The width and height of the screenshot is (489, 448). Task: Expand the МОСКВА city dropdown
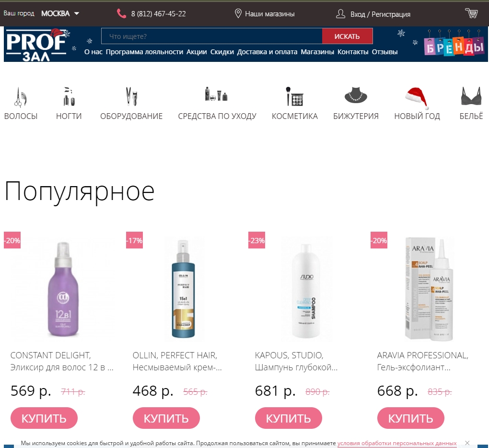tap(60, 13)
